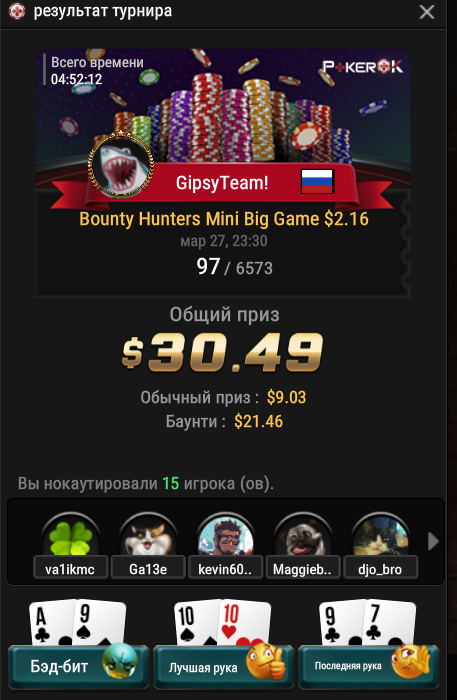The width and height of the screenshot is (457, 700).
Task: Select the djo_bro player avatar
Action: pos(380,537)
